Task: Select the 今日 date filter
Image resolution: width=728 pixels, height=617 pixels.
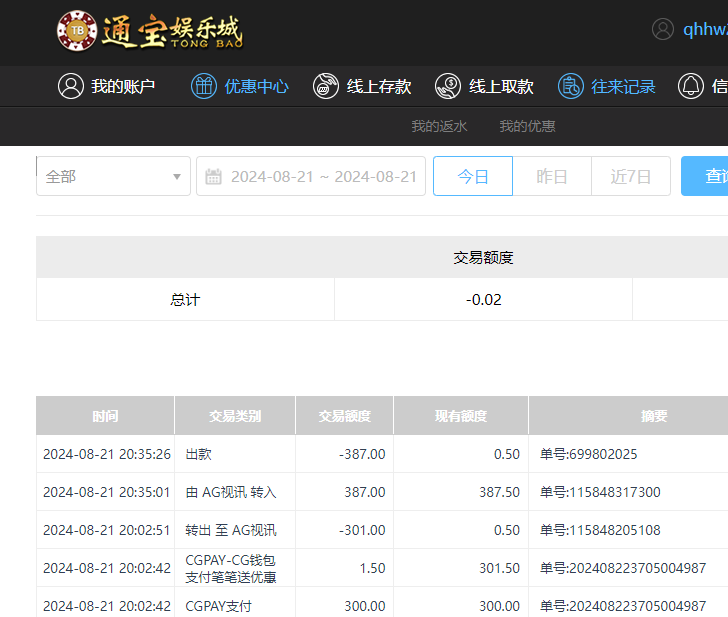Action: (x=473, y=177)
